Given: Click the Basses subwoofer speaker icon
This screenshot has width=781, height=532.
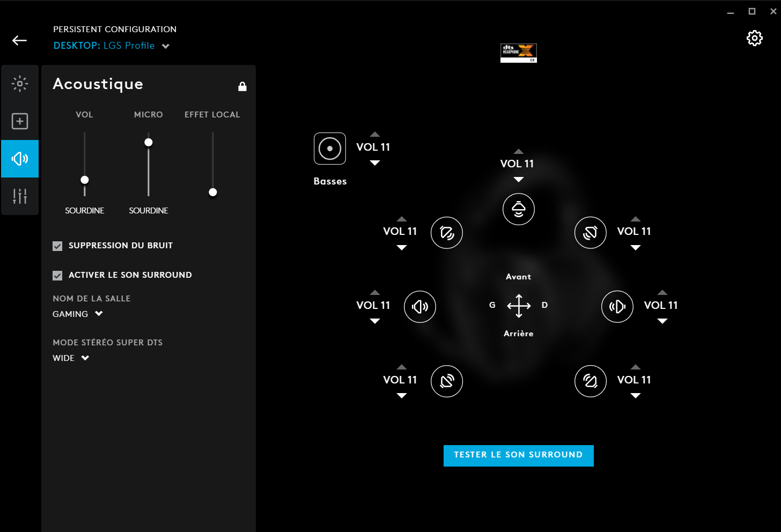Looking at the screenshot, I should (x=330, y=149).
